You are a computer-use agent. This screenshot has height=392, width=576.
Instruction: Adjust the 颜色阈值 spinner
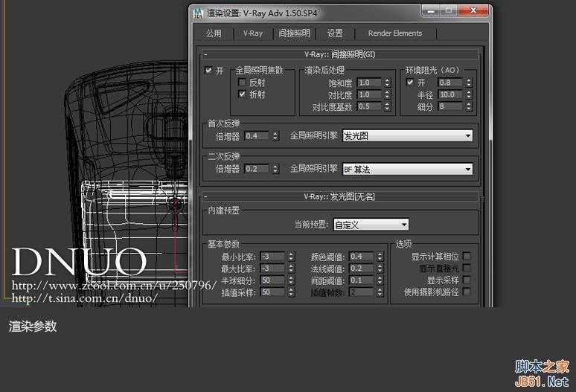(380, 256)
